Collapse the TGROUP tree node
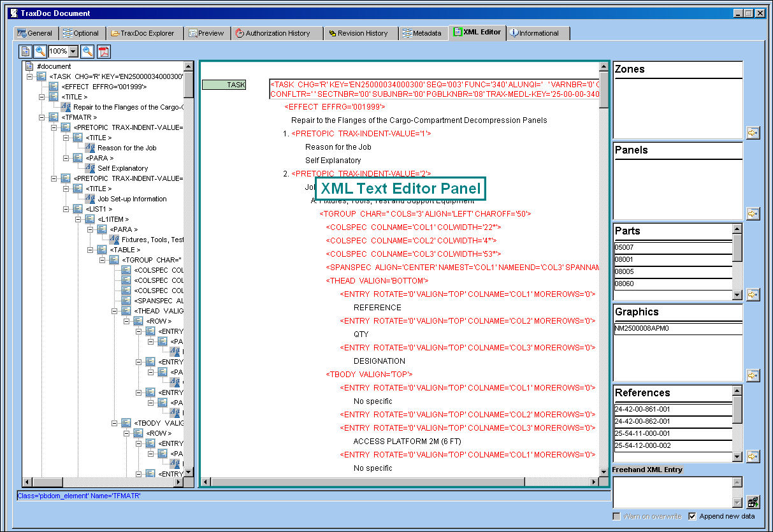The height and width of the screenshot is (532, 773). pos(102,260)
